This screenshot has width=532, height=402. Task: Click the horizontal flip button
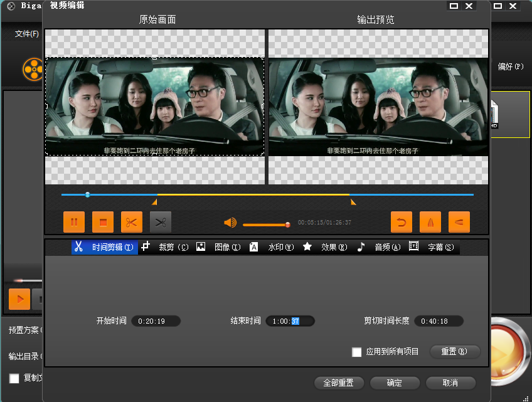click(x=430, y=222)
